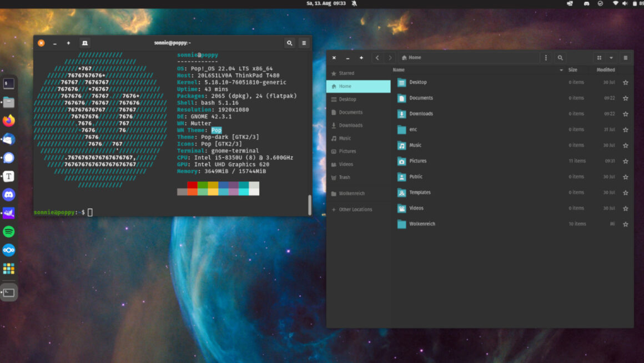Open the search icon in the terminal titlebar
Screen dimensions: 644x363
(289, 43)
